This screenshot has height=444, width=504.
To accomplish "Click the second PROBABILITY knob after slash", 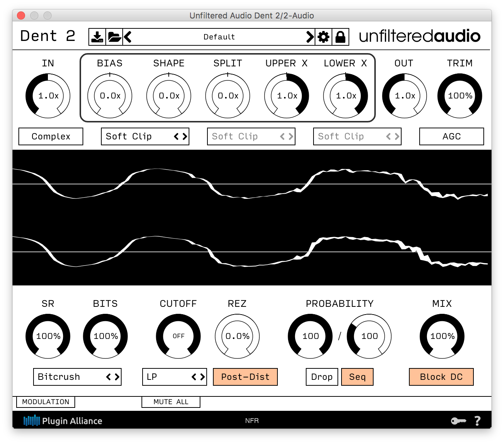I will [x=369, y=336].
